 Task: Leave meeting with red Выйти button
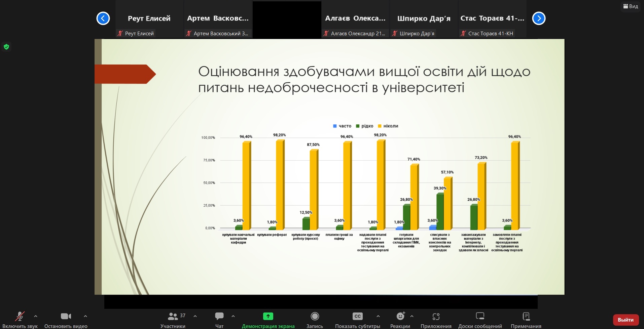coord(625,320)
